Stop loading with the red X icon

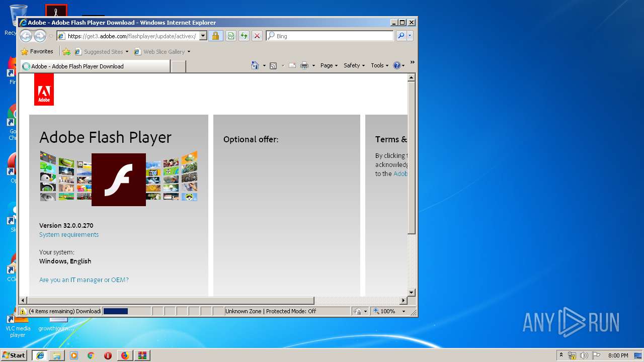point(257,36)
